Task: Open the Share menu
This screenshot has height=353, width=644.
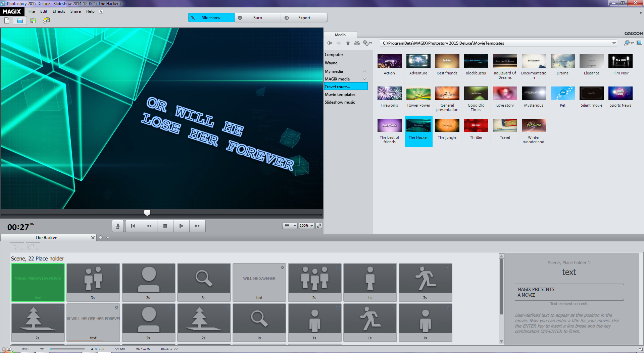Action: tap(76, 11)
